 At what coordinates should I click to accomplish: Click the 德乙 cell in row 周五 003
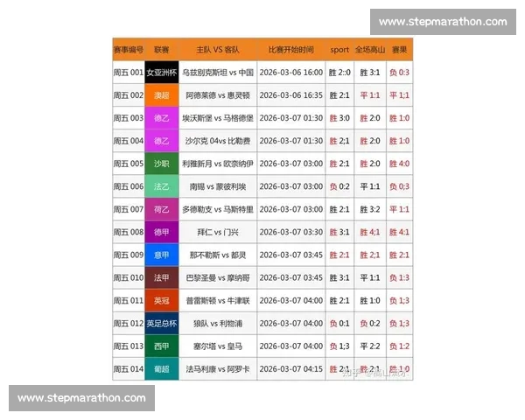(x=162, y=118)
